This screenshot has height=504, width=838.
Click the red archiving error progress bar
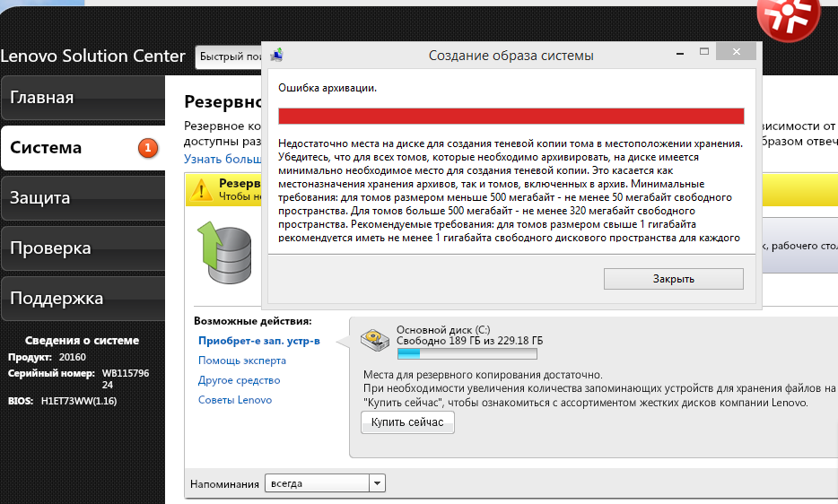(x=511, y=116)
